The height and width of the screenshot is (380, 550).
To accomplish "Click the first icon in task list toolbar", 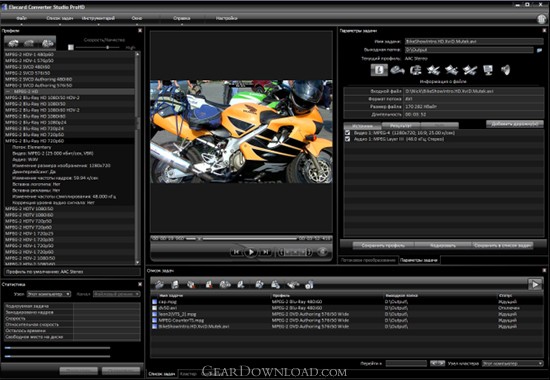I will click(x=160, y=284).
